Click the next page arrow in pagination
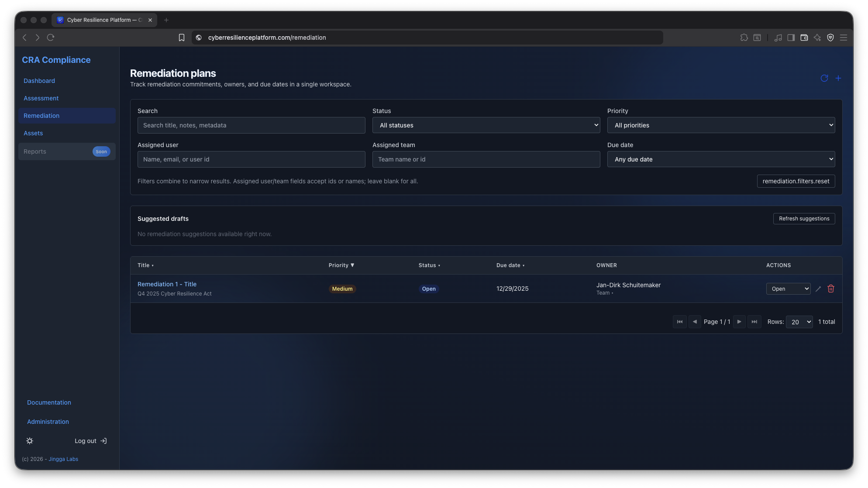 pyautogui.click(x=739, y=322)
